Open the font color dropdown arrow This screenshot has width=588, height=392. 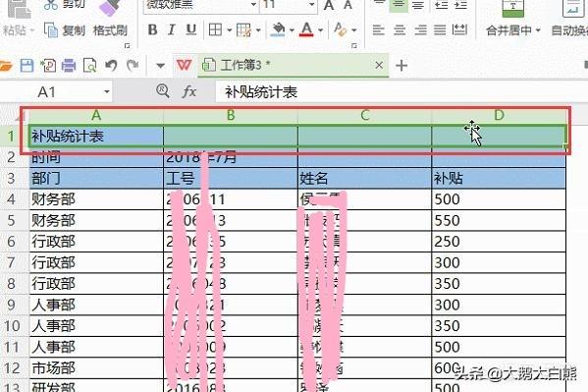[x=321, y=30]
